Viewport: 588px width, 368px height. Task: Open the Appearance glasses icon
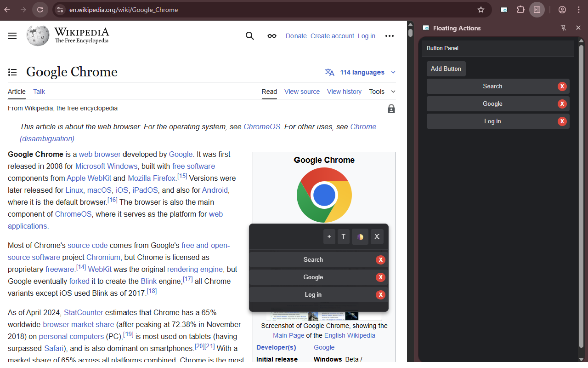click(x=272, y=36)
